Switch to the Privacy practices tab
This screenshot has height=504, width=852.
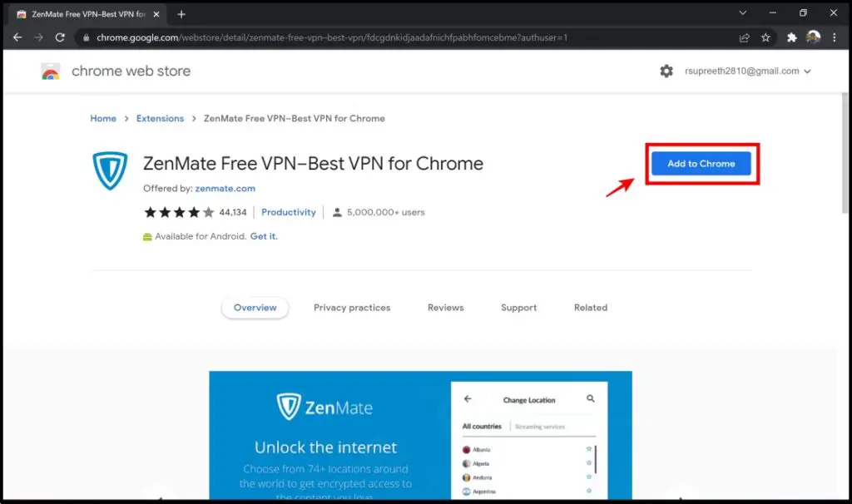(x=352, y=308)
